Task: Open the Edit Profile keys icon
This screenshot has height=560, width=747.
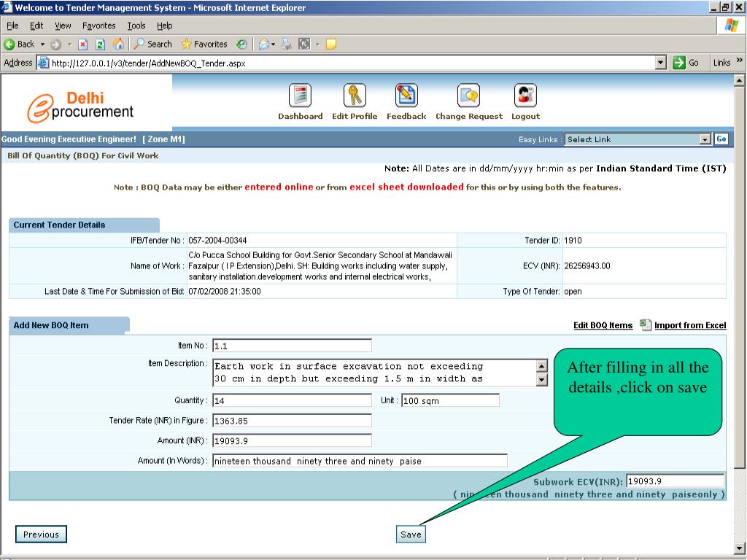Action: (355, 96)
